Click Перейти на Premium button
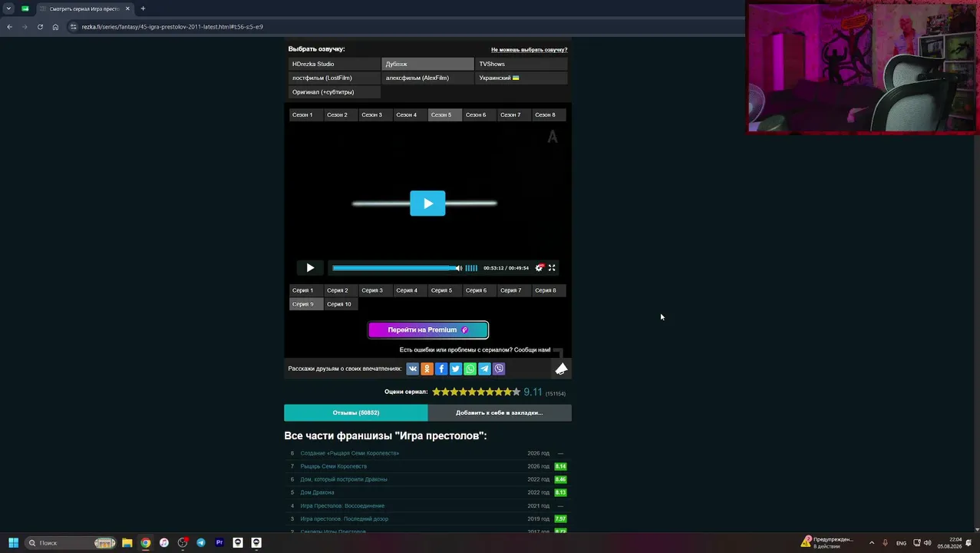Viewport: 980px width, 553px height. [x=428, y=330]
